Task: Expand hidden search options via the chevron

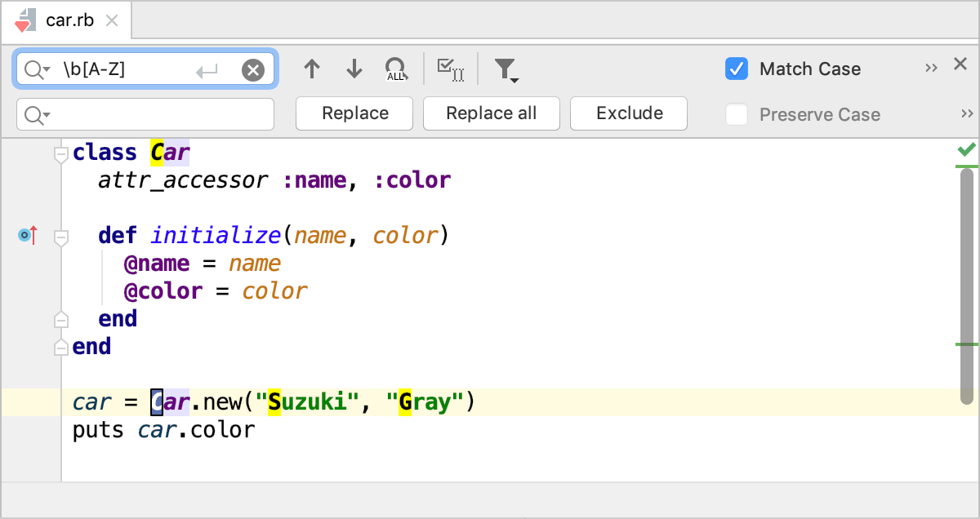Action: 931,69
